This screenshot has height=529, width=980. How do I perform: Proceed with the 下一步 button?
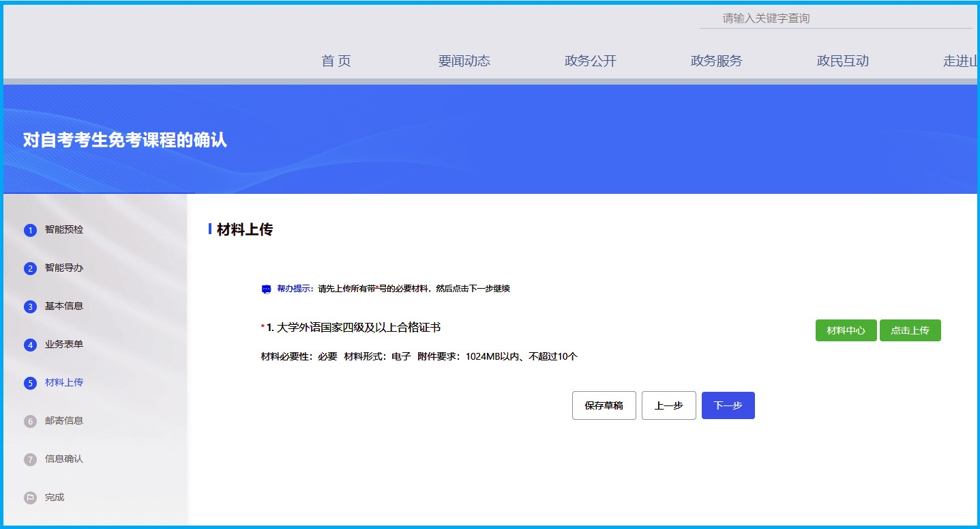pyautogui.click(x=728, y=405)
